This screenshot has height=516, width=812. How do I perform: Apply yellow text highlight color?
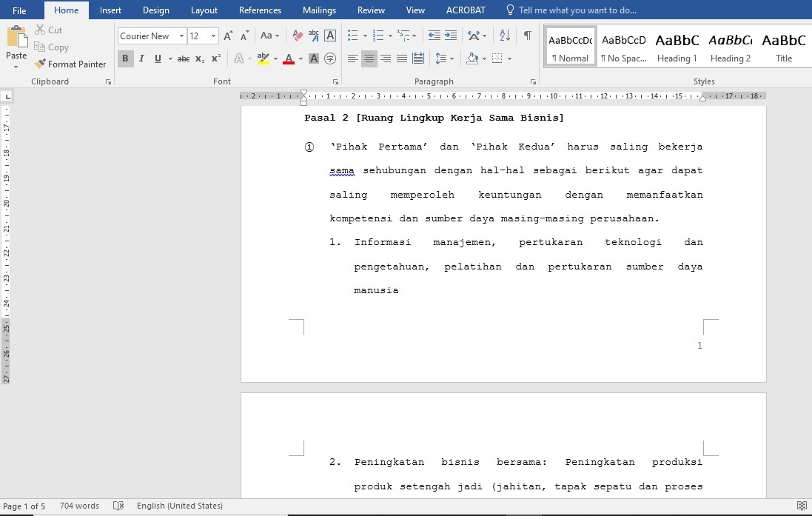tap(263, 58)
